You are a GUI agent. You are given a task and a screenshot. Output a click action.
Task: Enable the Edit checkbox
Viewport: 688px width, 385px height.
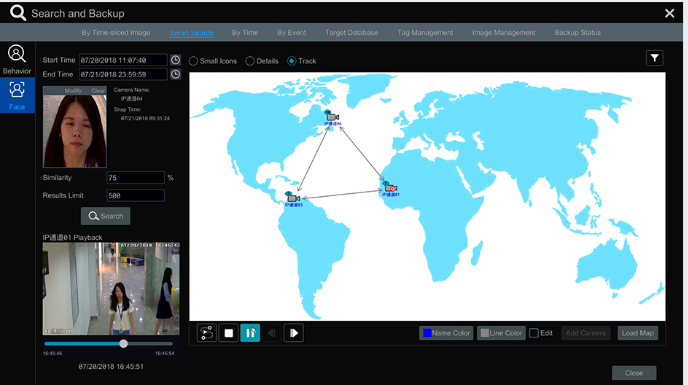coord(534,333)
